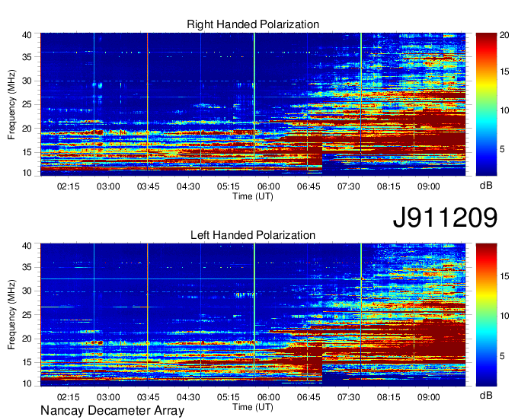The width and height of the screenshot is (518, 420).
Task: Click the 10 dB mark on Left Handed colorbar
Action: point(504,316)
